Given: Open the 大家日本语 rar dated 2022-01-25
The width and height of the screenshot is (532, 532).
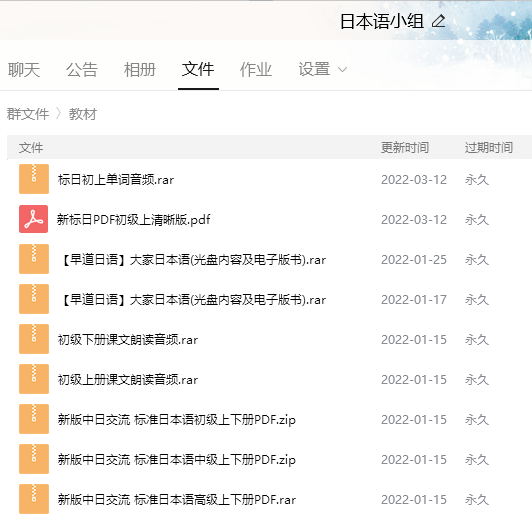Looking at the screenshot, I should [193, 260].
